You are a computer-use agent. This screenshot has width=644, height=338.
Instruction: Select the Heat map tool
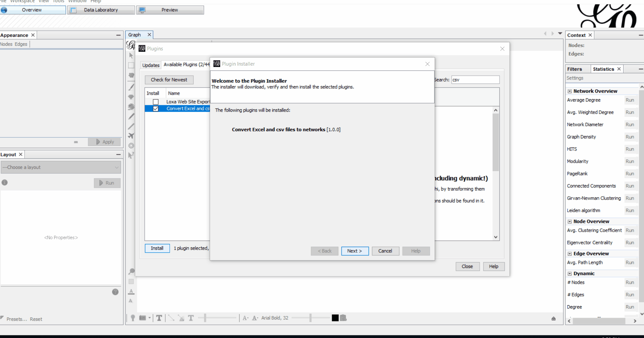click(131, 145)
